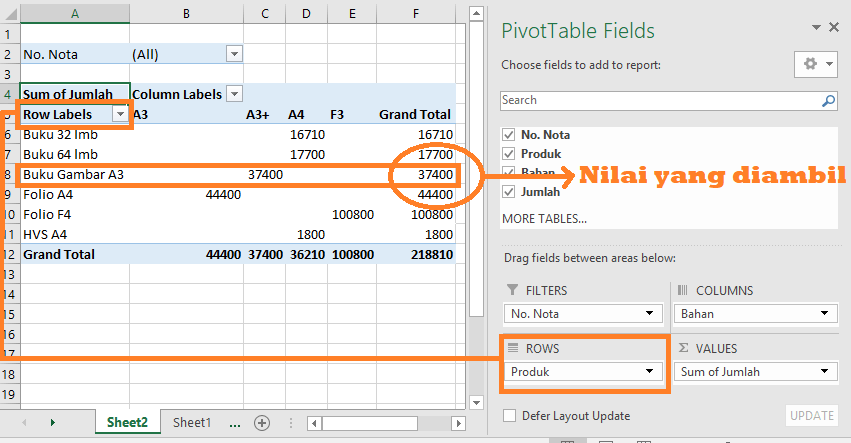Uncheck the Jumlah field checkbox

pyautogui.click(x=509, y=192)
